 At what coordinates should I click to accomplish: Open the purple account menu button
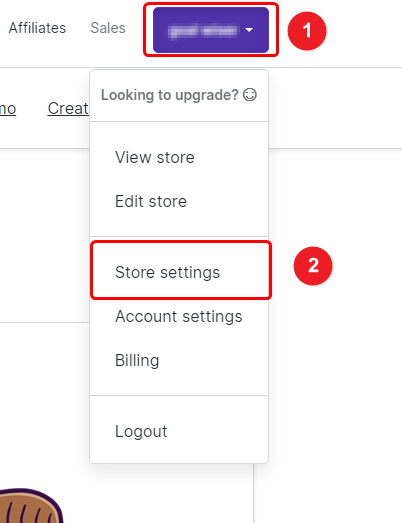tap(211, 30)
